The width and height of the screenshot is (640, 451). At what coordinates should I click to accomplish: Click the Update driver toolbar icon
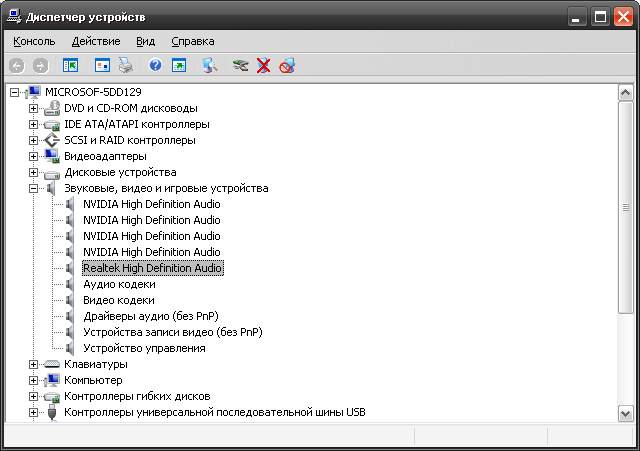tap(240, 65)
